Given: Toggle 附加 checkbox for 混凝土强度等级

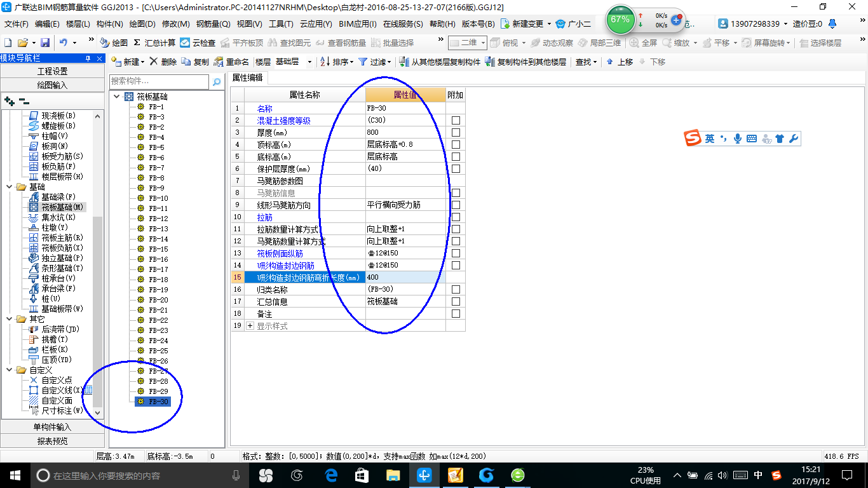Looking at the screenshot, I should [x=456, y=121].
